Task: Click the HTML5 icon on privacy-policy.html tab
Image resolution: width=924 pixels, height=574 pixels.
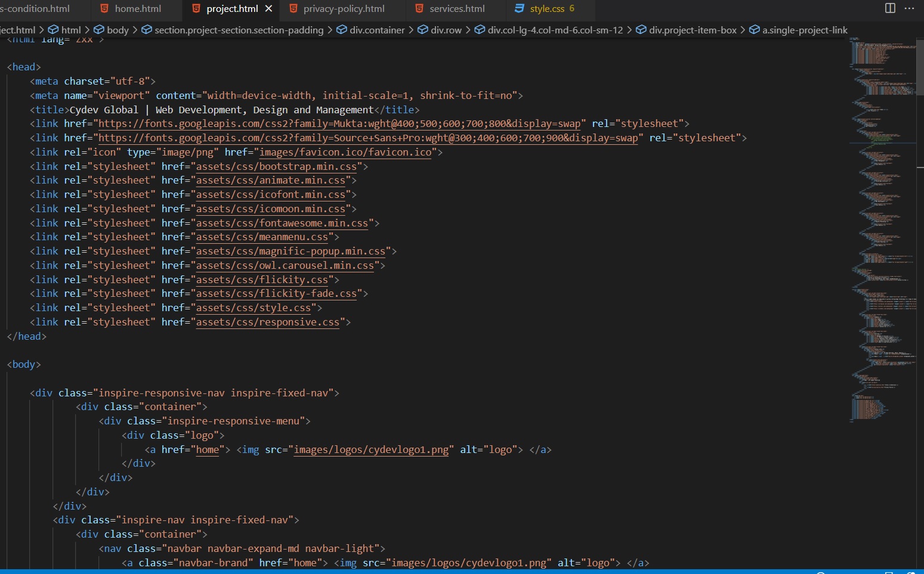Action: point(293,8)
